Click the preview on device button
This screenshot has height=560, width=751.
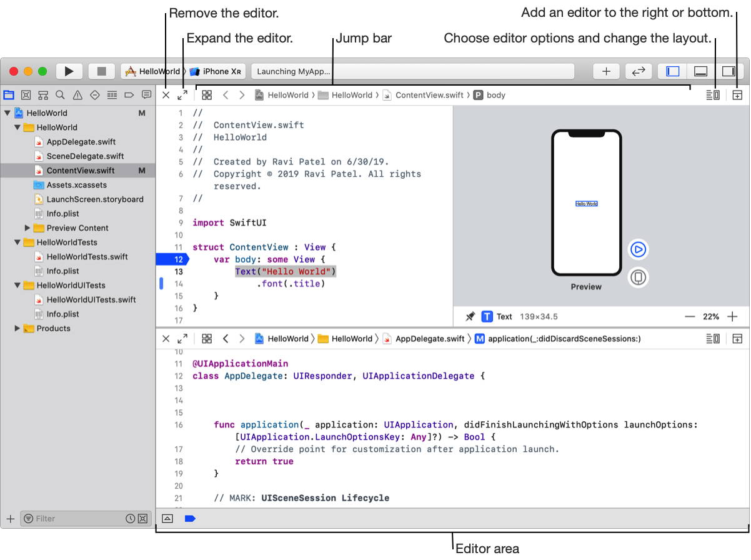pyautogui.click(x=638, y=277)
